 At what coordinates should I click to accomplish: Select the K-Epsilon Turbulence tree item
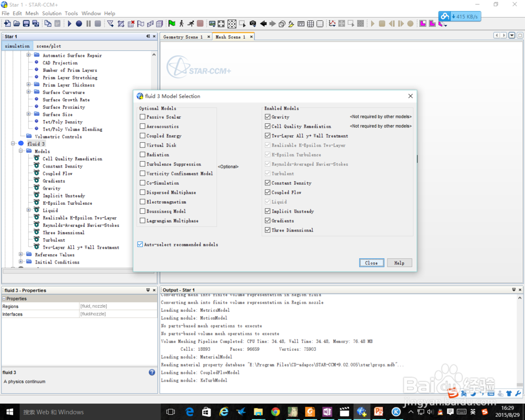tap(67, 203)
